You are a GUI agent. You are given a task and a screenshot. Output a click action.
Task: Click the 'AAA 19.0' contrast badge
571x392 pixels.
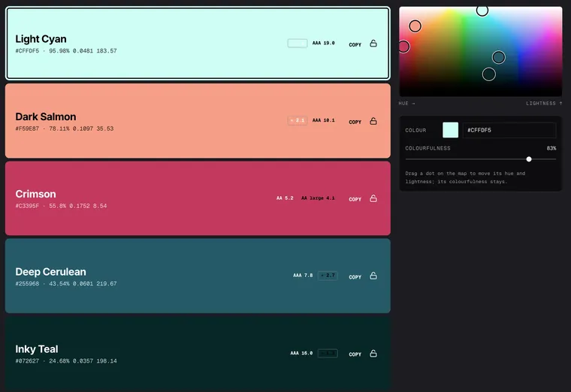323,43
